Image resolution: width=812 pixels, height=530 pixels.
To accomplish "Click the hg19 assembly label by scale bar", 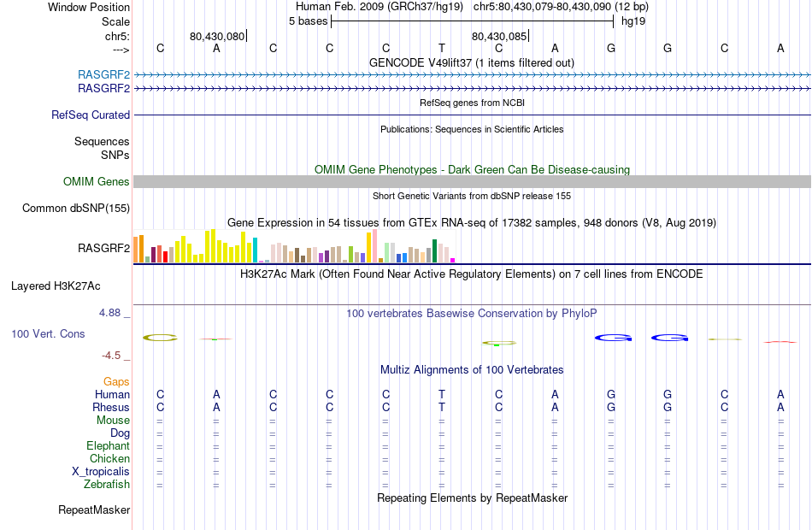I will tap(633, 21).
